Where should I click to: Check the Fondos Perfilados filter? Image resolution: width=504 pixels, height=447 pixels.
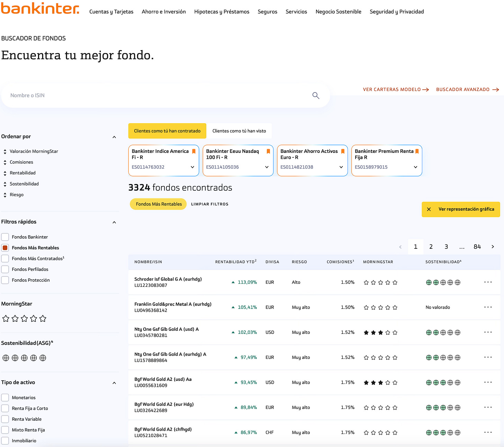pyautogui.click(x=5, y=269)
